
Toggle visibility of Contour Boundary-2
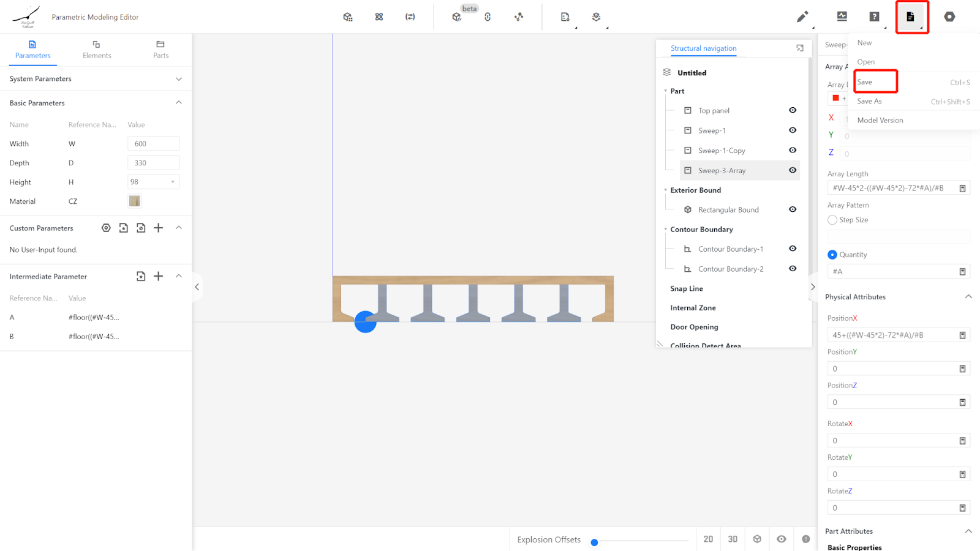pos(793,269)
